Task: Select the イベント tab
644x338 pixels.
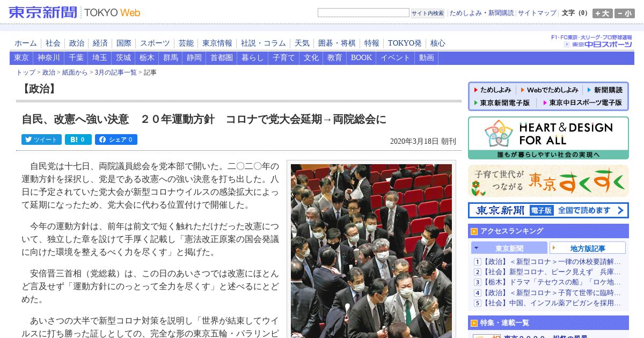Action: click(x=396, y=58)
